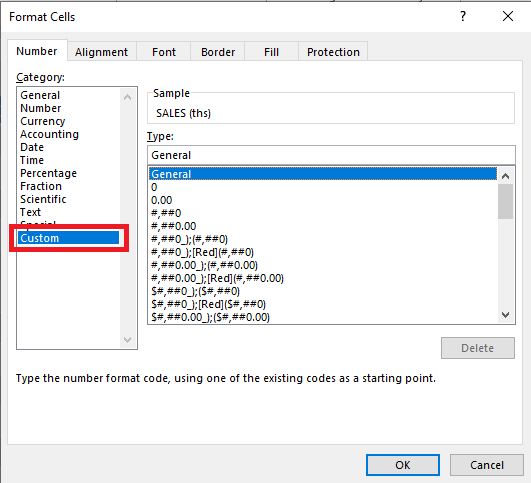The image size is (531, 483).
Task: Click the Type input field
Action: (331, 155)
